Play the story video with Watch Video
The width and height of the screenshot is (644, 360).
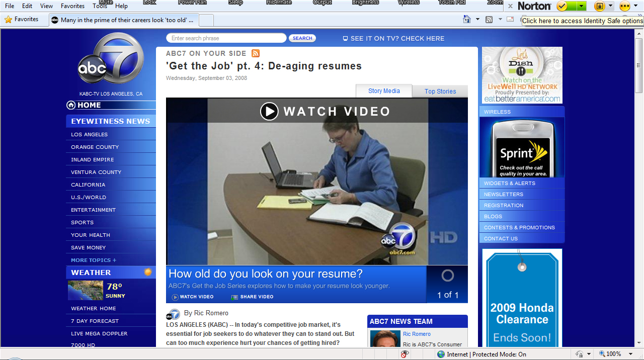[325, 111]
